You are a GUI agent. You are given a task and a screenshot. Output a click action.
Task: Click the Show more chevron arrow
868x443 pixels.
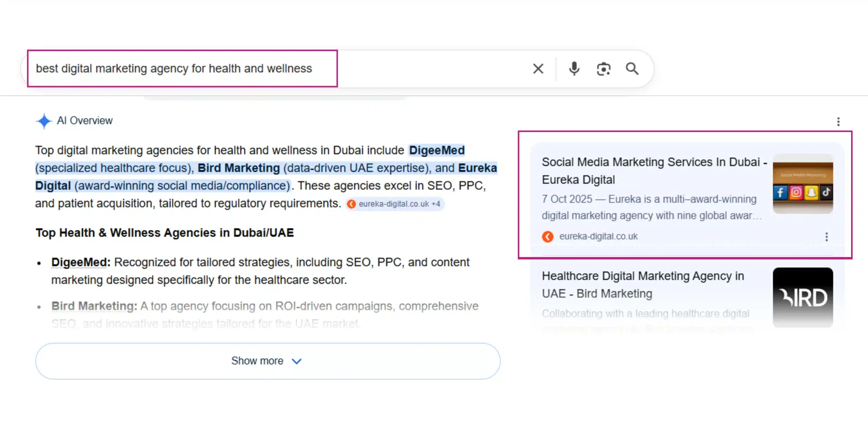coord(297,361)
